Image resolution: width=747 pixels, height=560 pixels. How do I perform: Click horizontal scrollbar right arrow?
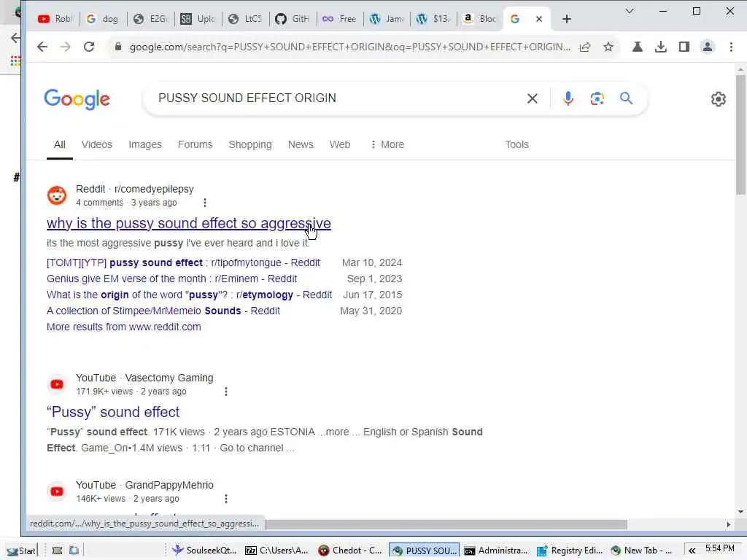click(729, 524)
